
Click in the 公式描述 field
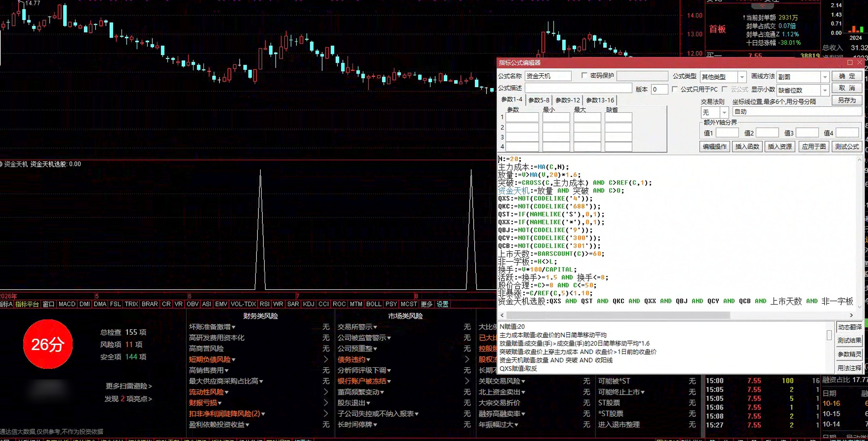(578, 88)
